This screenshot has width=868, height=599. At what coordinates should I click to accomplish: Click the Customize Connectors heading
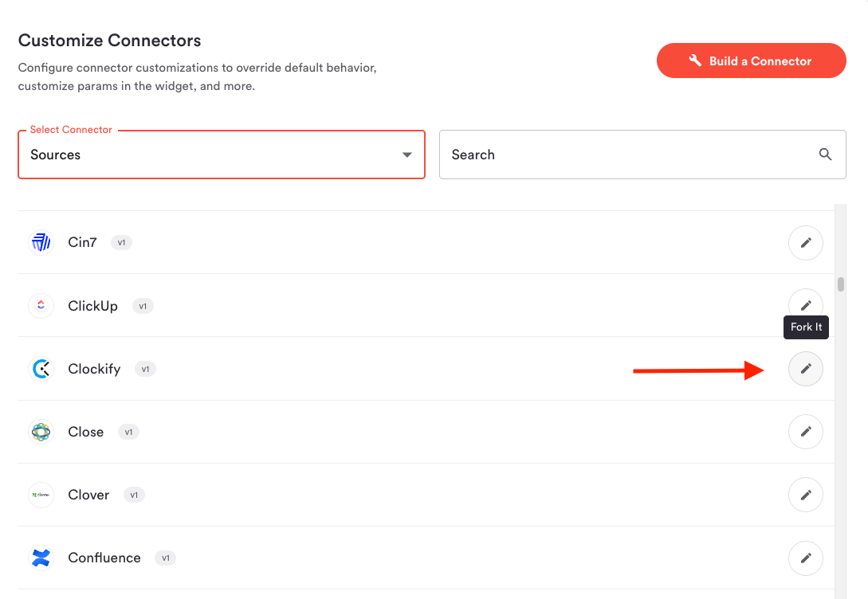tap(110, 41)
